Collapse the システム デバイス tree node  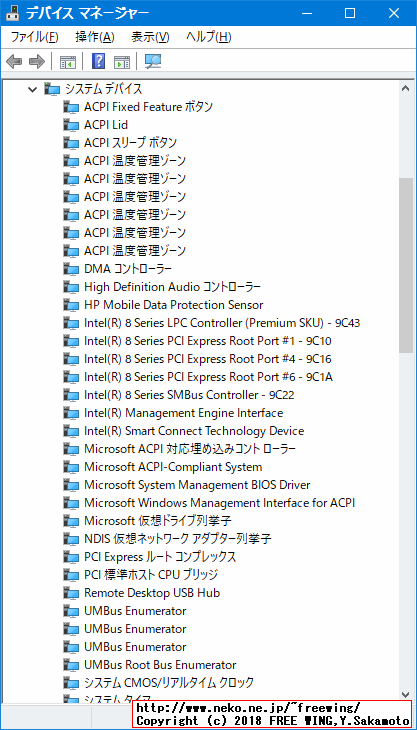pyautogui.click(x=32, y=89)
